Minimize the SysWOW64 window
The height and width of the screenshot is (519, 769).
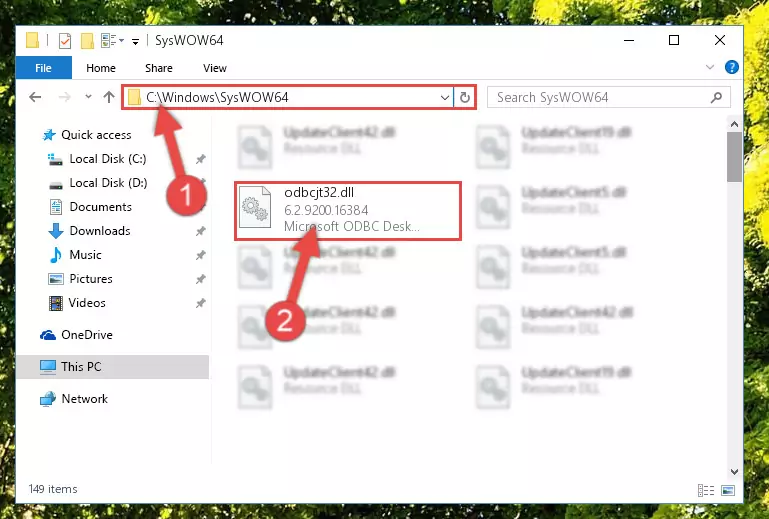(x=629, y=40)
